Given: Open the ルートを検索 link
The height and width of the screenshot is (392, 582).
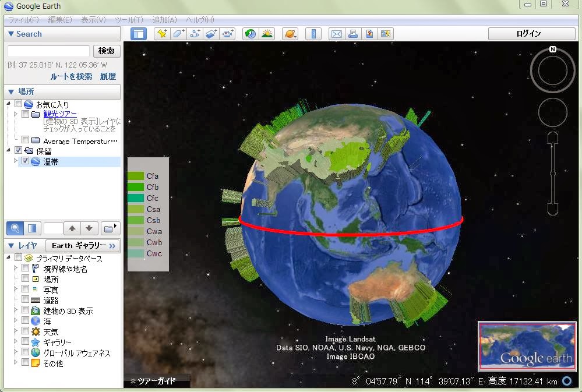Looking at the screenshot, I should [x=71, y=76].
